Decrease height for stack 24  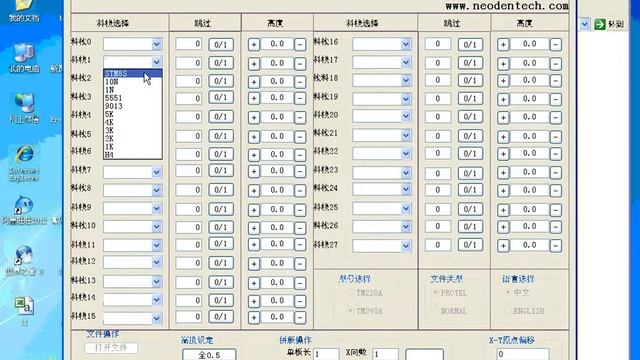tap(556, 191)
